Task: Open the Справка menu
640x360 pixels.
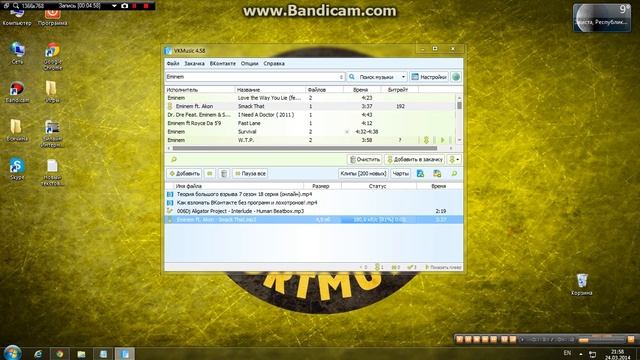Action: pyautogui.click(x=274, y=64)
